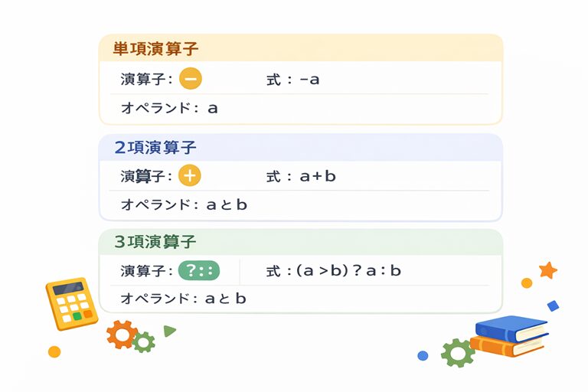Click the yellow plus operator icon
Viewport: 588px width, 392px height.
click(190, 176)
